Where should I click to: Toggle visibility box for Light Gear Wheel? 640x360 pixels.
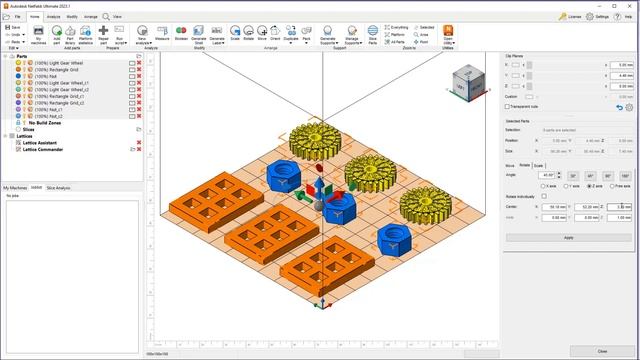(x=132, y=63)
